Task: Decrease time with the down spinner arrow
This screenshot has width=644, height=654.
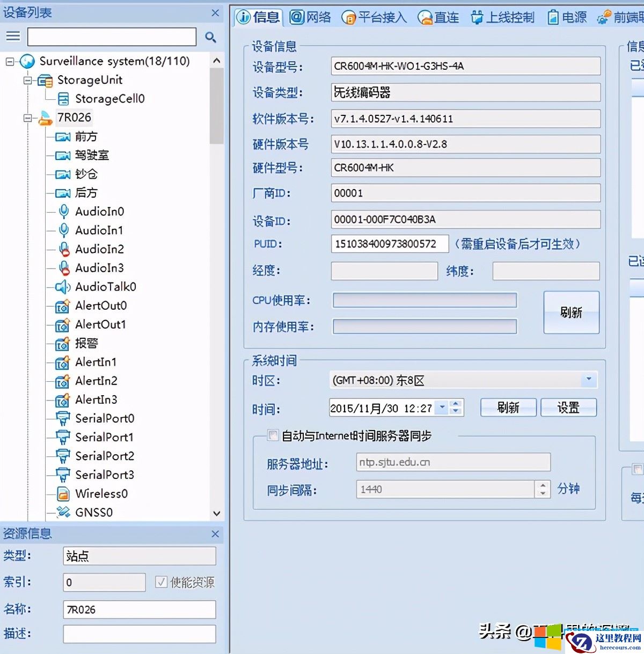Action: click(456, 411)
